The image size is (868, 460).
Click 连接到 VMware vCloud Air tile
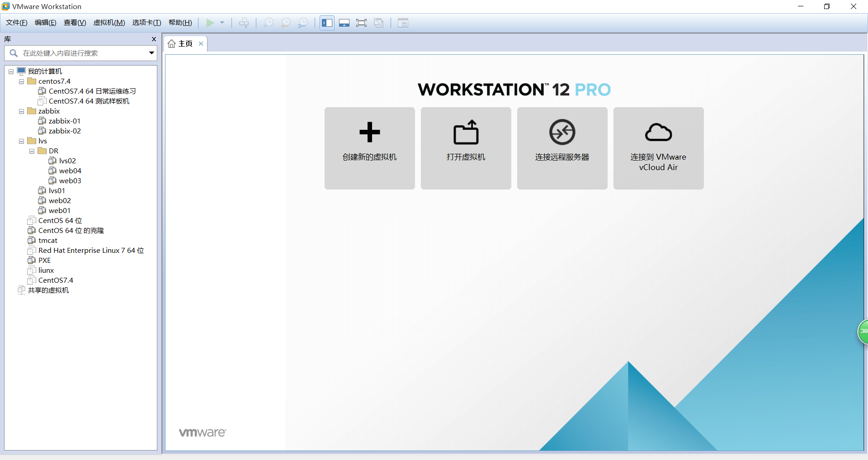tap(658, 148)
